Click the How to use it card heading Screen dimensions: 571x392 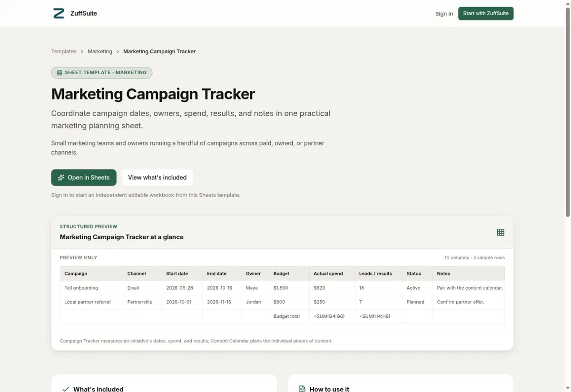[329, 389]
